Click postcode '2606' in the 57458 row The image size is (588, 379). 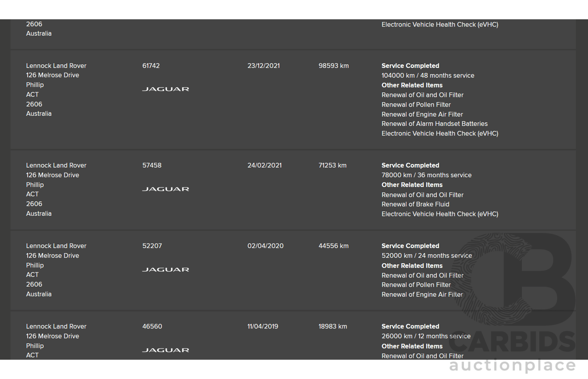coord(34,204)
